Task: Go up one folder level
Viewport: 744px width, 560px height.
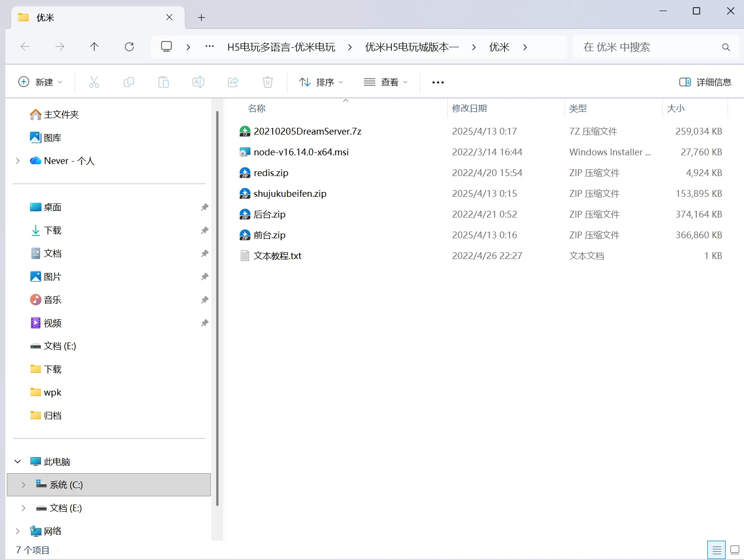Action: click(x=94, y=47)
